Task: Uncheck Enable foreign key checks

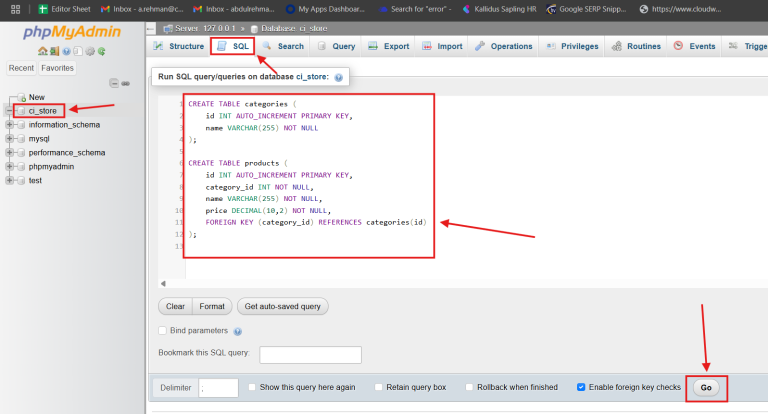Action: pyautogui.click(x=581, y=387)
